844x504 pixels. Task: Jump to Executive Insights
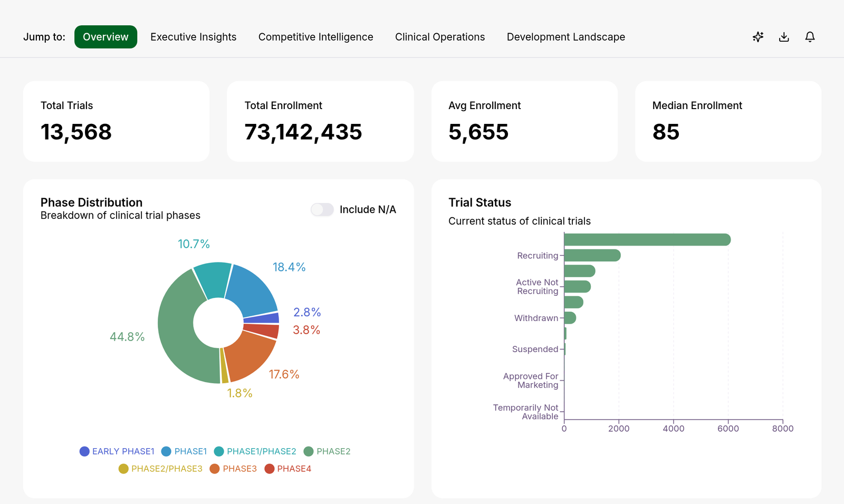(x=194, y=37)
